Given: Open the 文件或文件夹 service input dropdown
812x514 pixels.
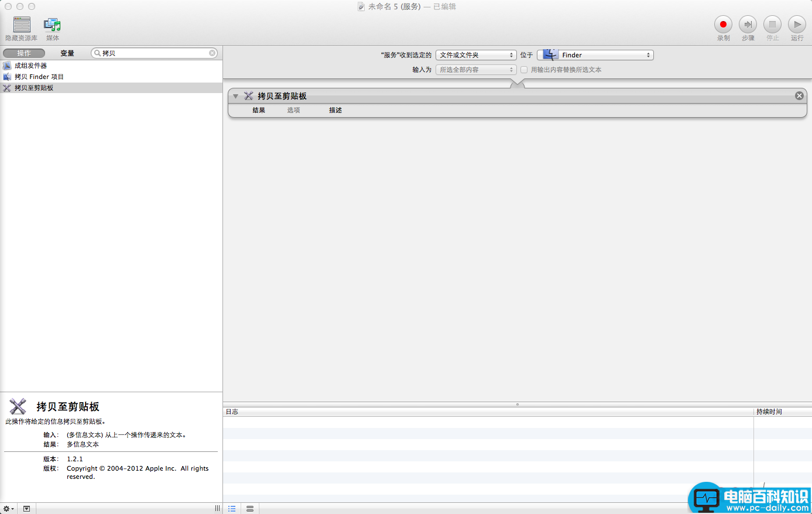Looking at the screenshot, I should [x=476, y=55].
